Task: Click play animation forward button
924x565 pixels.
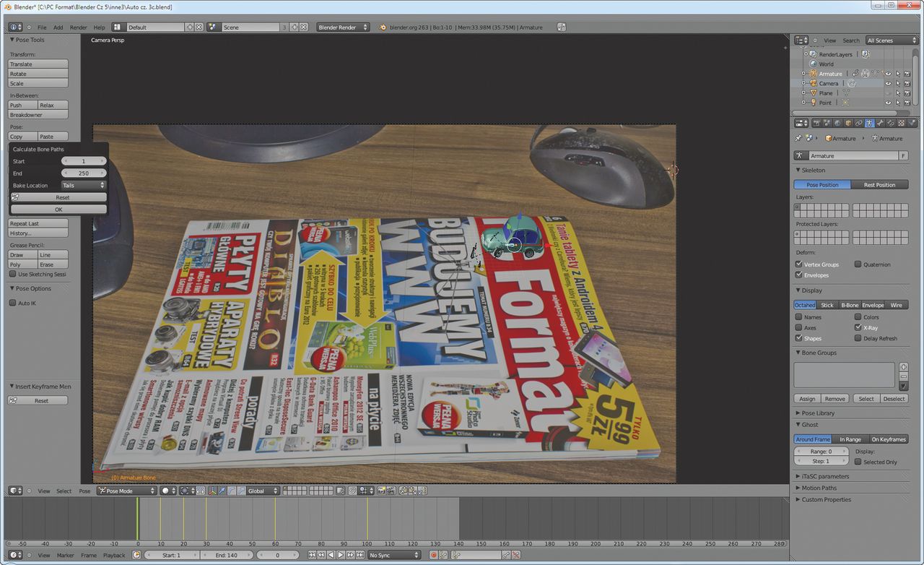Action: click(x=340, y=555)
